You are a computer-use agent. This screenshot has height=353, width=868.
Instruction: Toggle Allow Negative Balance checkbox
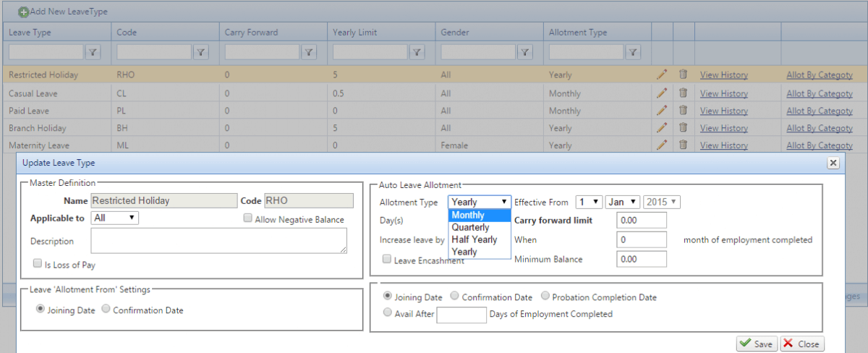[x=248, y=218]
